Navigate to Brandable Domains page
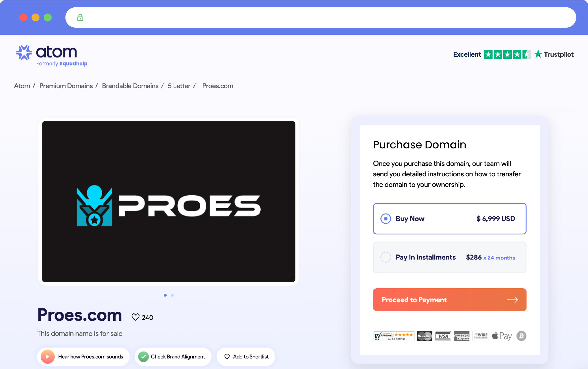Image resolution: width=588 pixels, height=369 pixels. 130,86
